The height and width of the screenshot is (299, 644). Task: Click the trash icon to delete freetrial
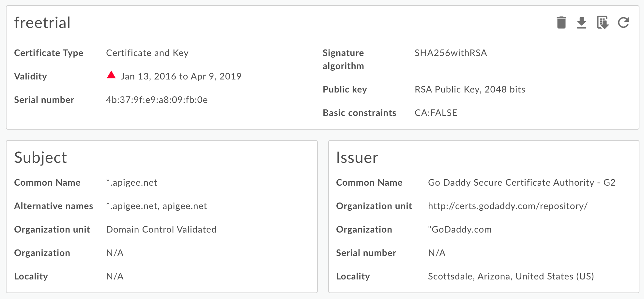(561, 23)
